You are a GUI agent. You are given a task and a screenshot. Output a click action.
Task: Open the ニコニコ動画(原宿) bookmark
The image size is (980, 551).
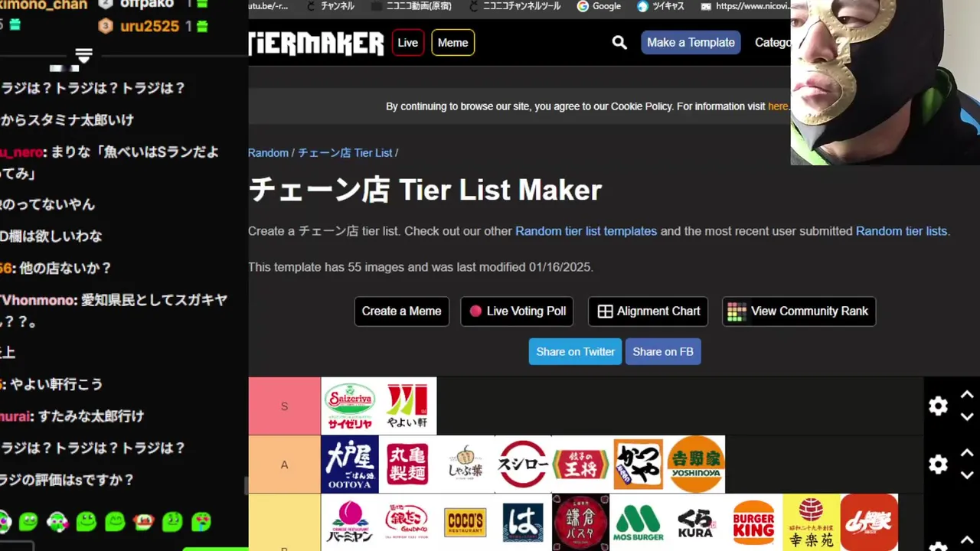coord(411,6)
